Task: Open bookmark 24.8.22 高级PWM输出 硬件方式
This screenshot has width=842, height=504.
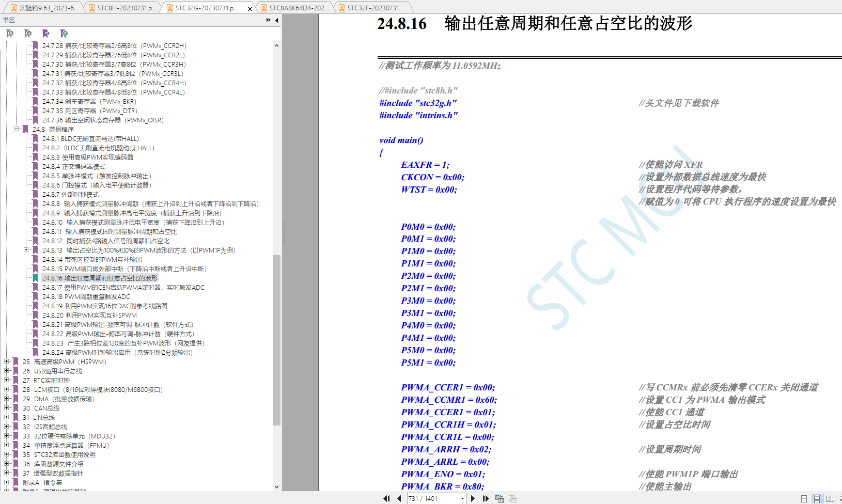Action: [118, 334]
